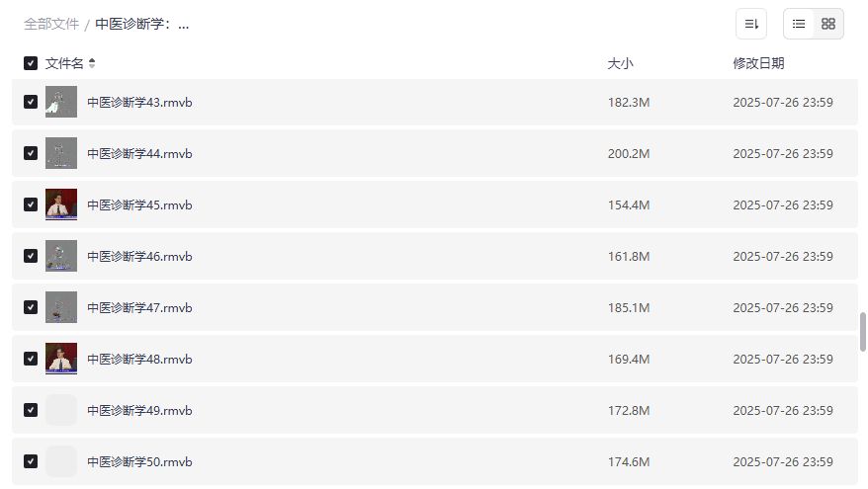Open the file 中医诊断学43.rmvb

click(x=139, y=102)
